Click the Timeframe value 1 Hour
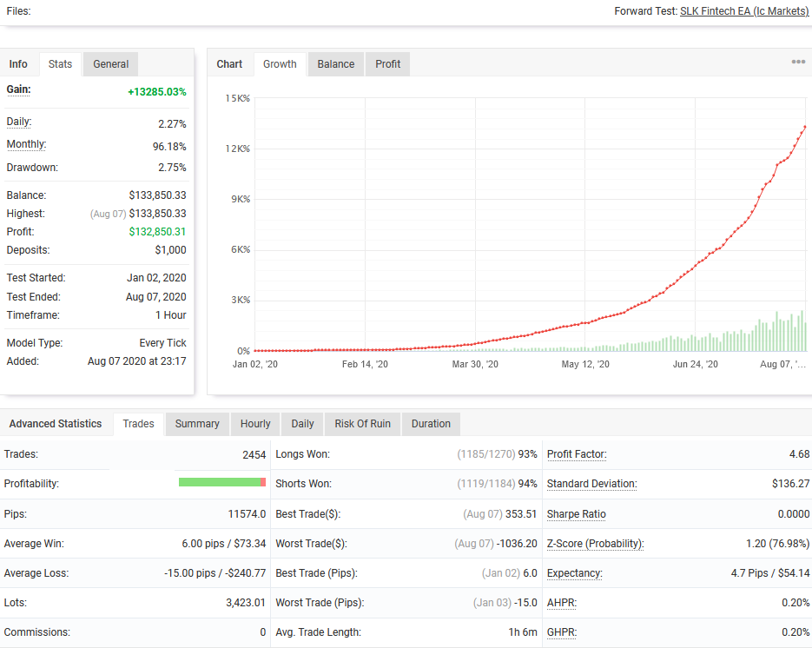Image resolution: width=812 pixels, height=648 pixels. tap(171, 315)
